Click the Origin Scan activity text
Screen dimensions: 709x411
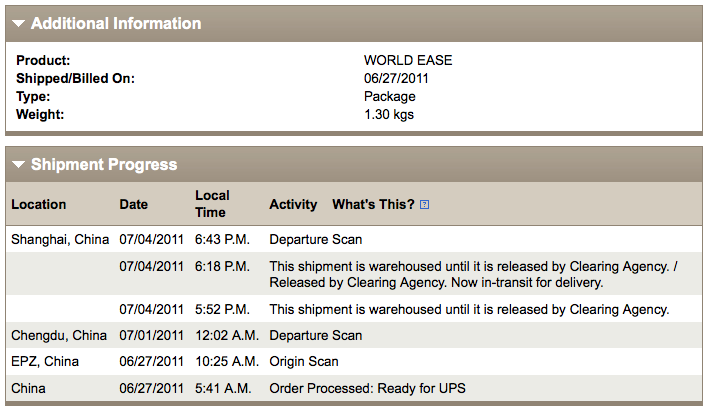pyautogui.click(x=304, y=361)
